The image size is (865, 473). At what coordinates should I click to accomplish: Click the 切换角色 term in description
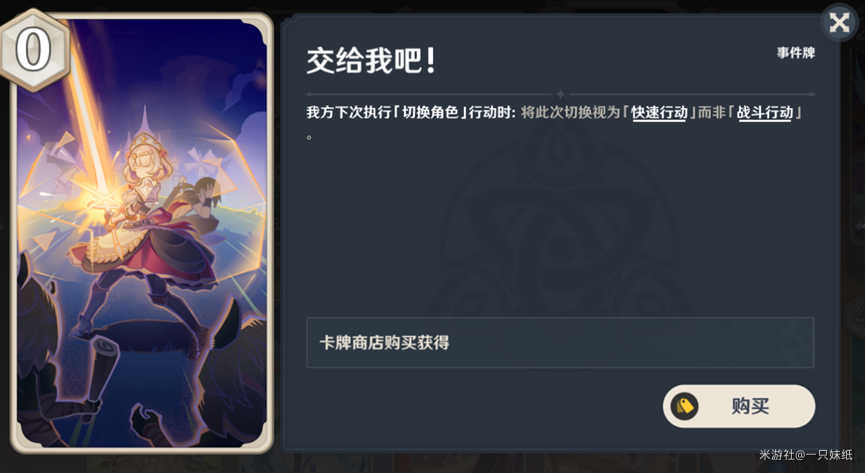430,113
